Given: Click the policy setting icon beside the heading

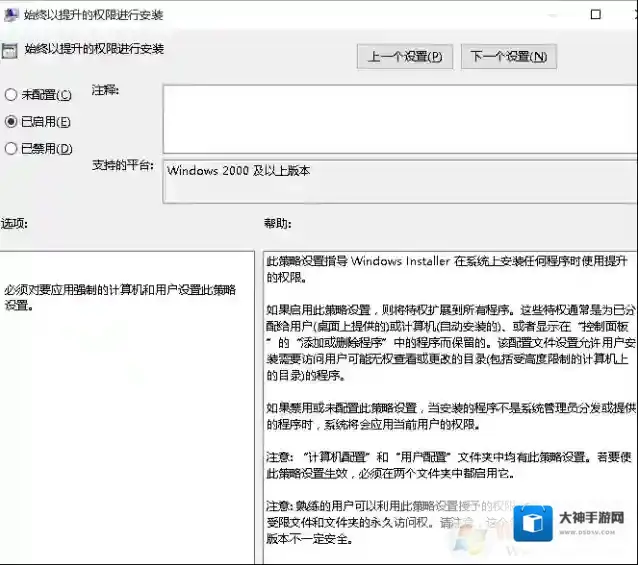Looking at the screenshot, I should point(9,51).
